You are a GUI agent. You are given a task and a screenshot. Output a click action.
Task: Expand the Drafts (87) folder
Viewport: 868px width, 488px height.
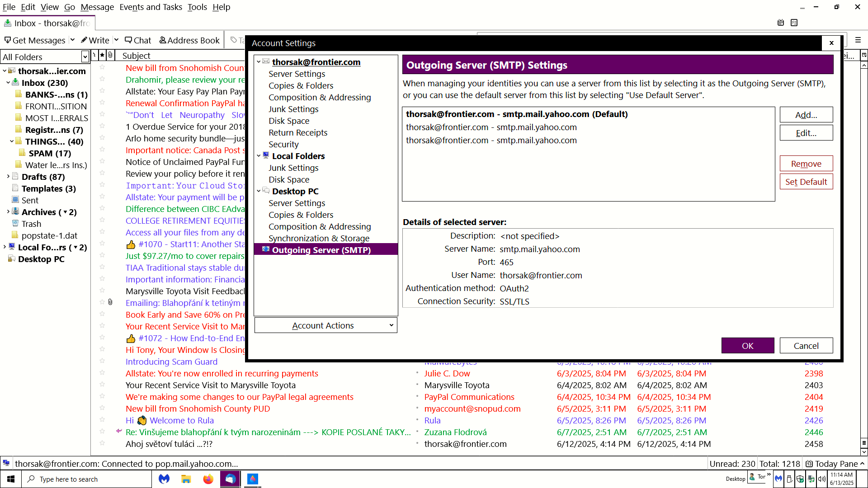(x=8, y=177)
